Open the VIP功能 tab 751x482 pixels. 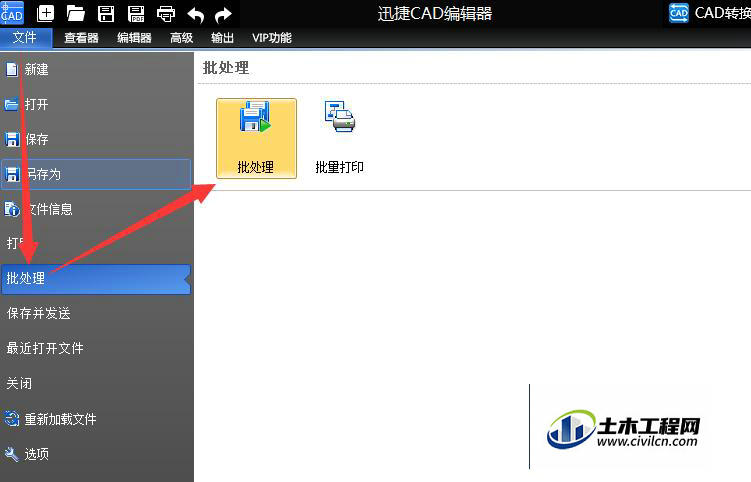[272, 38]
